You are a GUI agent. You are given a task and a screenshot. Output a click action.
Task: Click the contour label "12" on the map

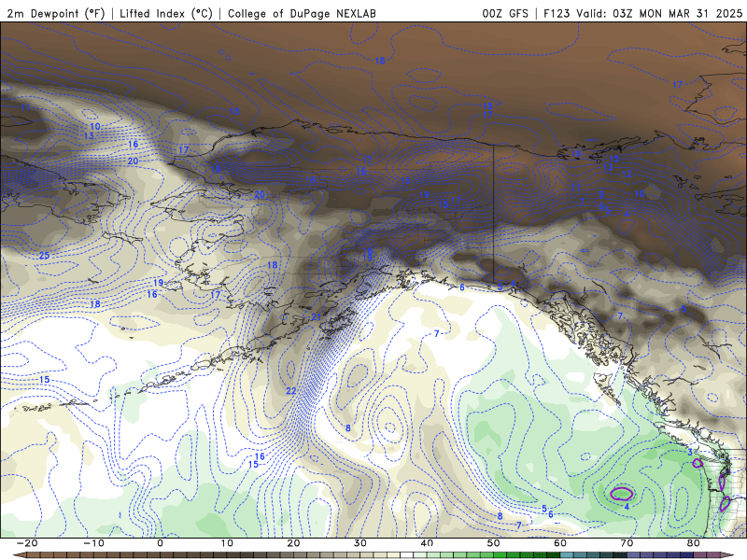(627, 175)
